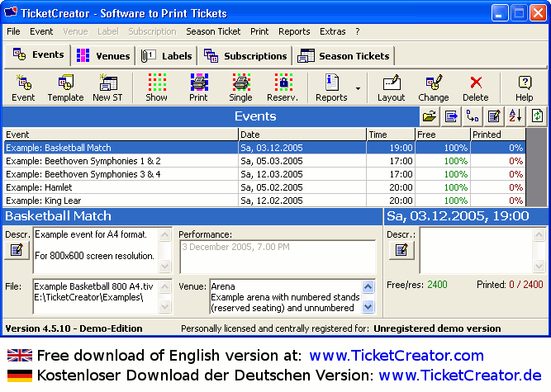Click the A-Z sort icon in Events header
This screenshot has width=551, height=392.
[x=515, y=116]
